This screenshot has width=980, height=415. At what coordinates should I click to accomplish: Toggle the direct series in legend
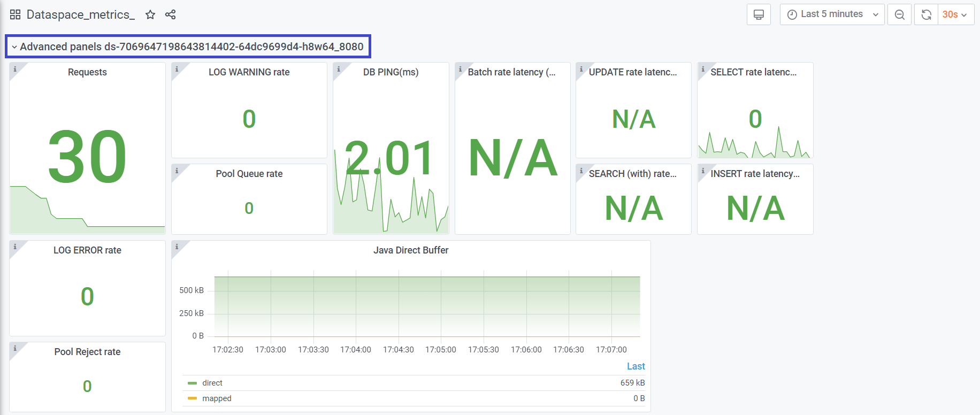point(212,383)
